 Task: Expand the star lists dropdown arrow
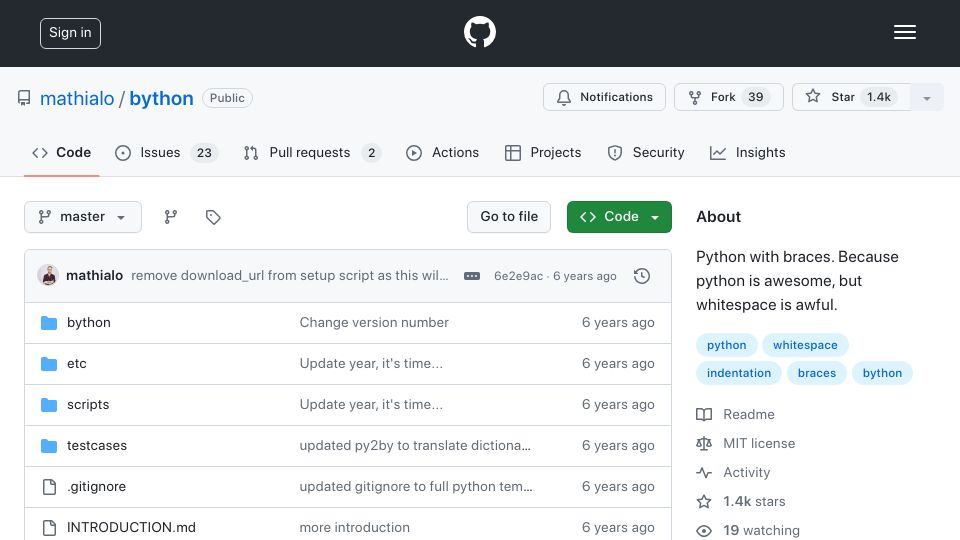(927, 97)
